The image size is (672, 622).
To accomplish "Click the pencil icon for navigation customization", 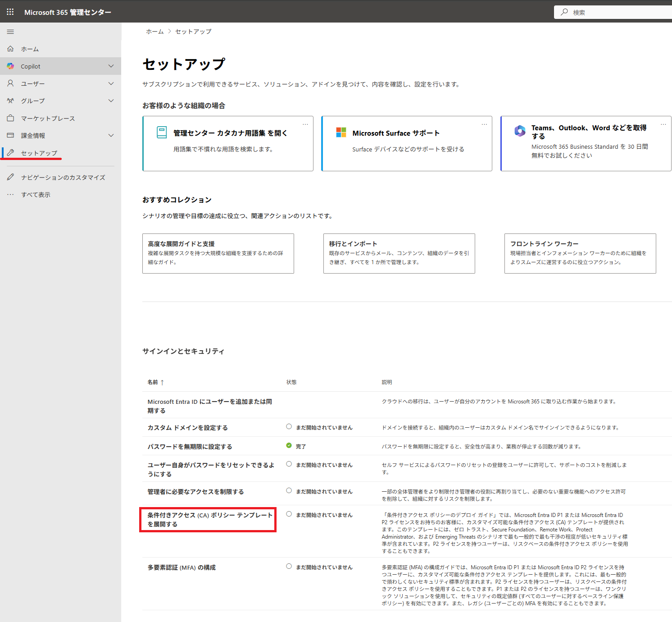I will (x=10, y=177).
